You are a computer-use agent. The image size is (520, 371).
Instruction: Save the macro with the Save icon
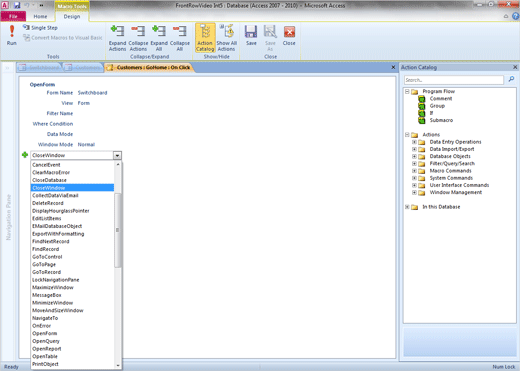pos(251,35)
